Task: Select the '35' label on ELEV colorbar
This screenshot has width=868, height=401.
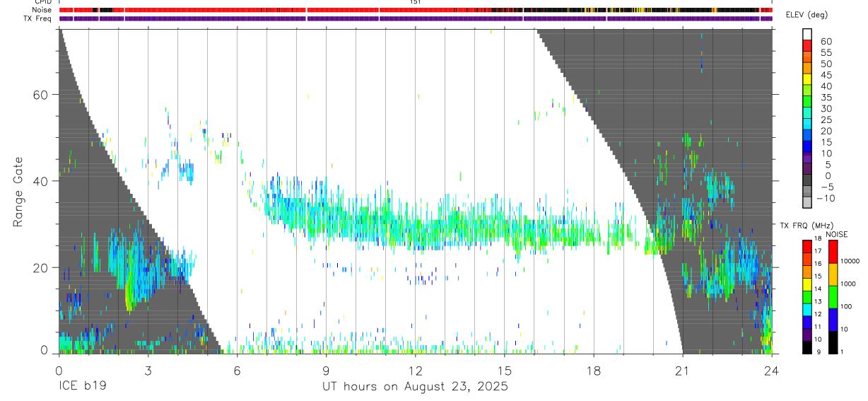Action: click(x=826, y=97)
